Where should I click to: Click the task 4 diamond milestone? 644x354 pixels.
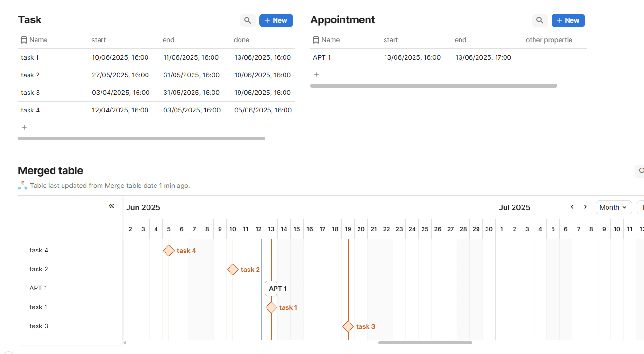(169, 251)
